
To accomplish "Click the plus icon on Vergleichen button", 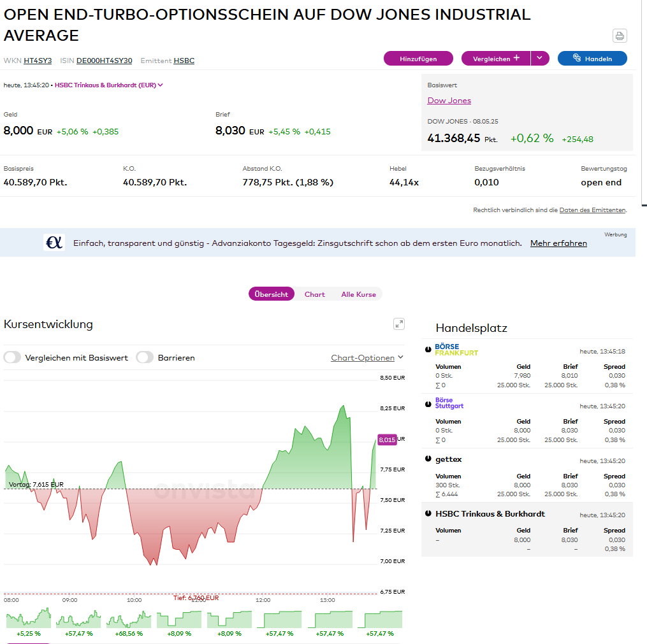I will [x=516, y=58].
